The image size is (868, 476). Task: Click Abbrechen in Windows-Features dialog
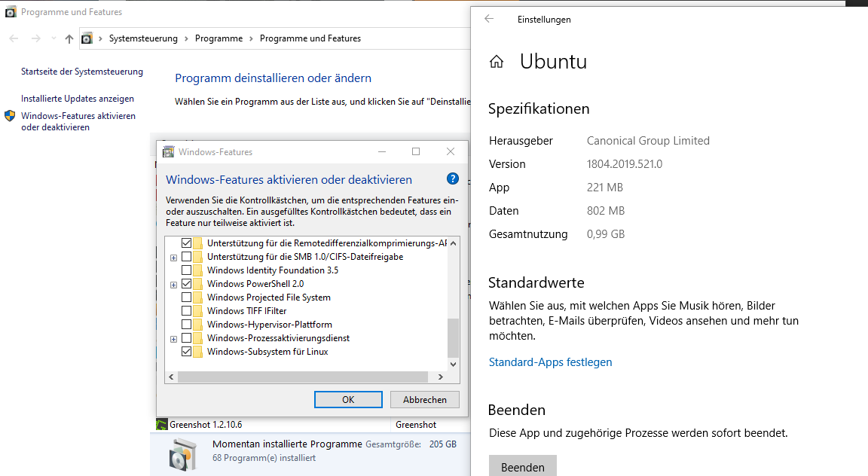(x=425, y=400)
